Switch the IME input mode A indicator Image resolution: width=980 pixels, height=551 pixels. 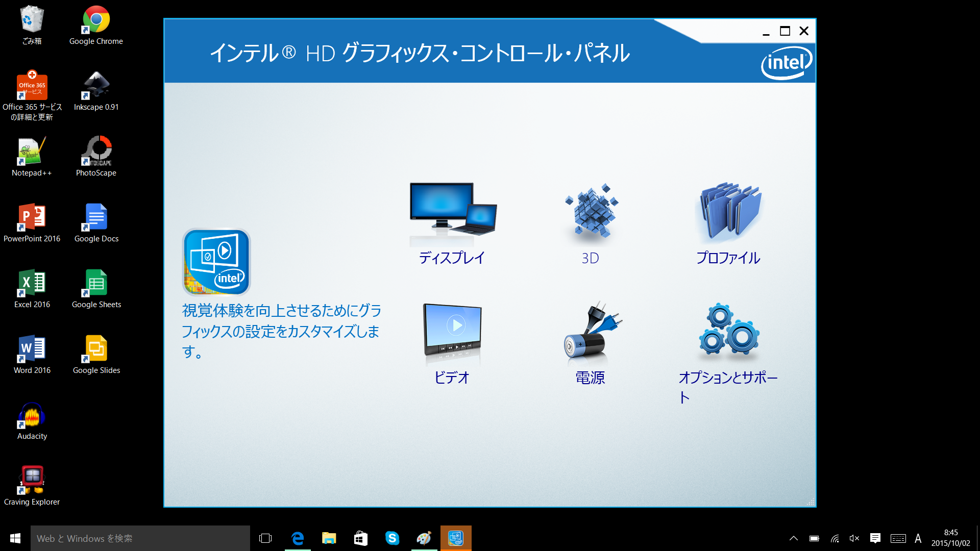918,538
